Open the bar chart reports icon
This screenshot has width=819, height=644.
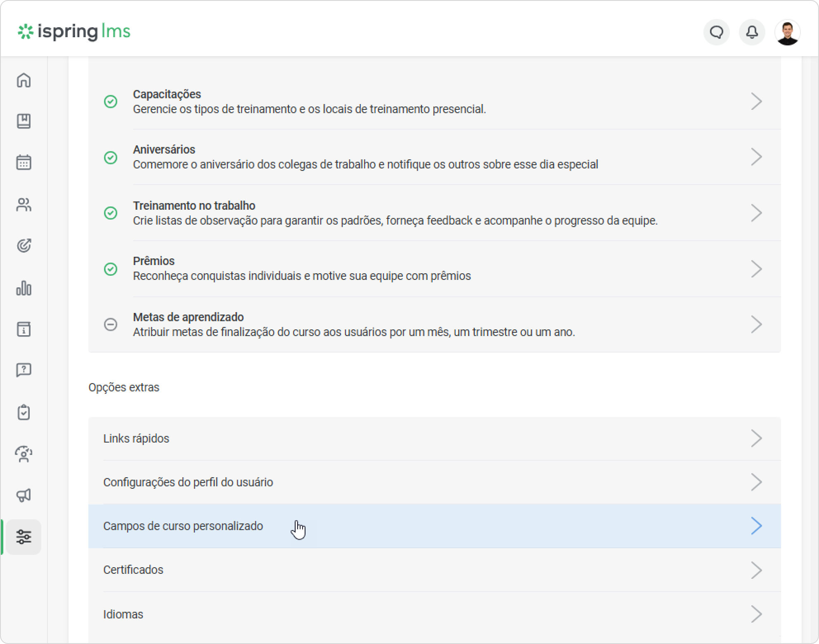click(24, 288)
